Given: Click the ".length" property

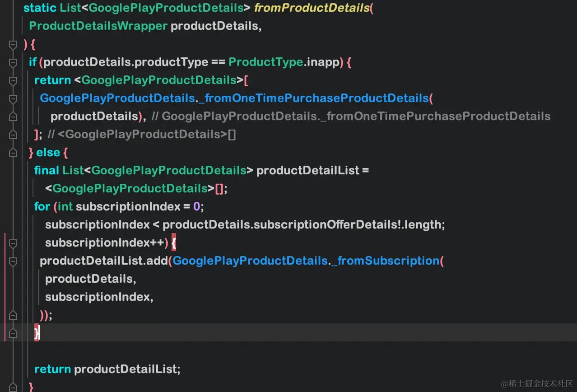Looking at the screenshot, I should pos(422,224).
